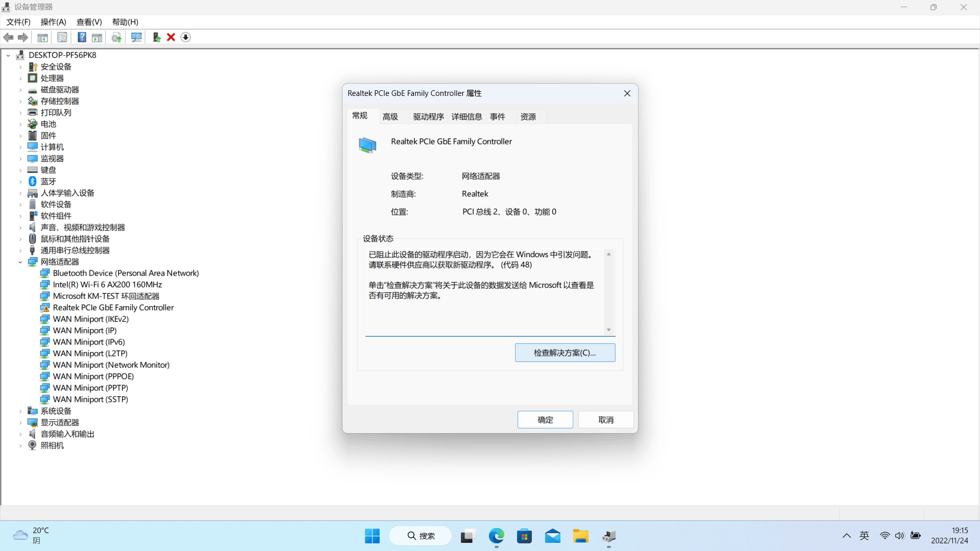Click the black down-arrow disable device icon

point(186,37)
